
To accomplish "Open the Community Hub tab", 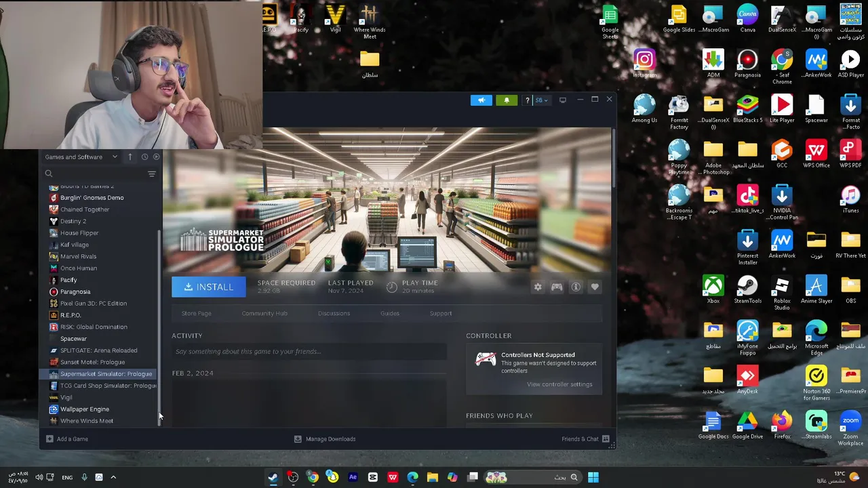I will pyautogui.click(x=264, y=313).
